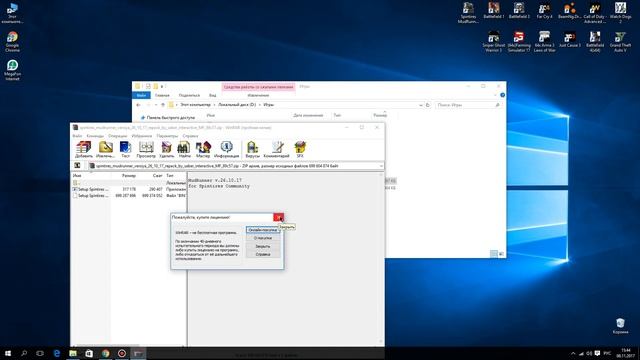Select the Корзина recycle bin icon

tap(620, 326)
